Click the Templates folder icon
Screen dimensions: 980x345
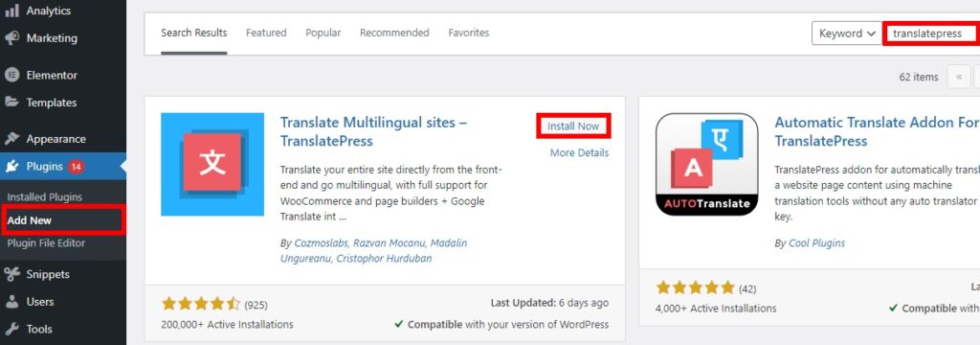(x=11, y=102)
